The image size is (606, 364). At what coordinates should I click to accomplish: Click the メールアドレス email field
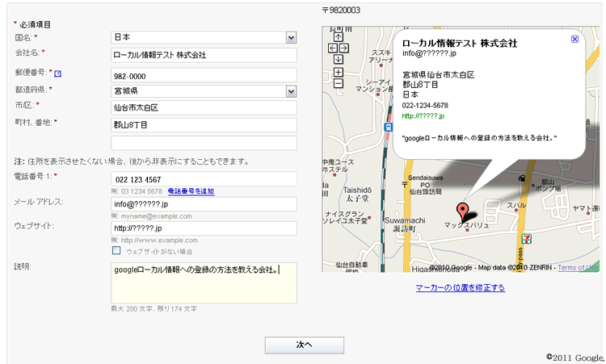(x=204, y=204)
